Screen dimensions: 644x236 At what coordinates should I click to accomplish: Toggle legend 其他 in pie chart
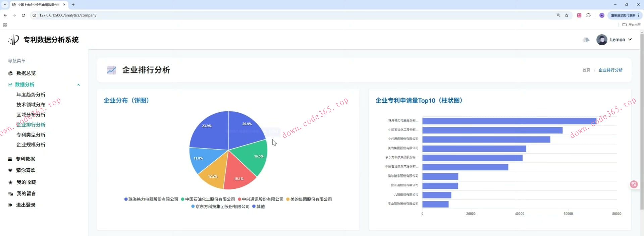coord(259,206)
